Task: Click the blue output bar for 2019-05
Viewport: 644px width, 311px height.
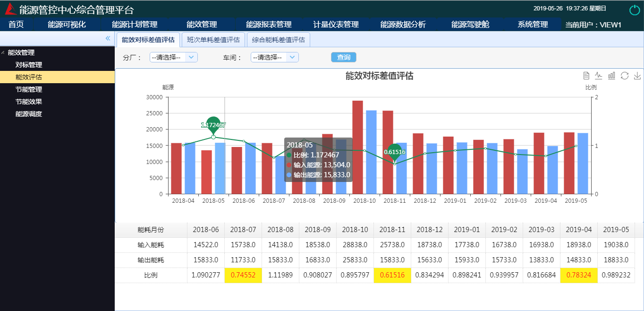Action: (x=583, y=164)
